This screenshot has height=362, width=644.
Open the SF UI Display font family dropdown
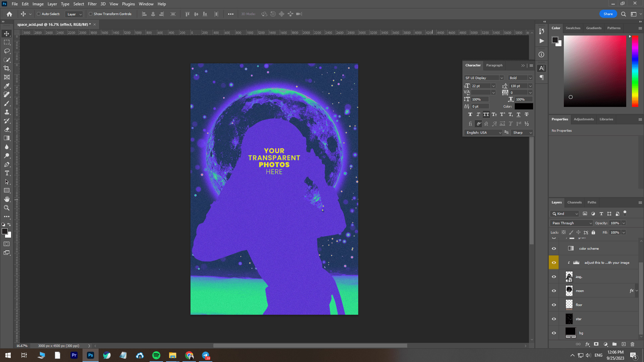483,77
